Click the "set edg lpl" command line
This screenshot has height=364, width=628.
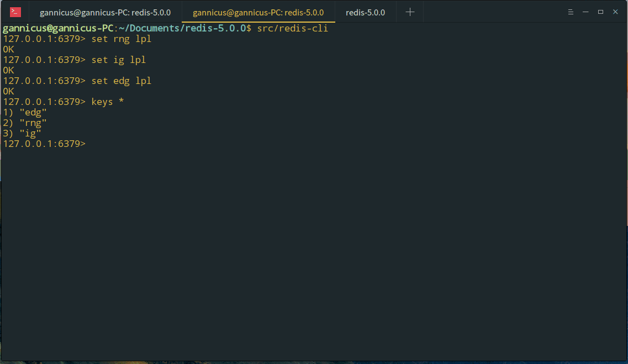[121, 81]
